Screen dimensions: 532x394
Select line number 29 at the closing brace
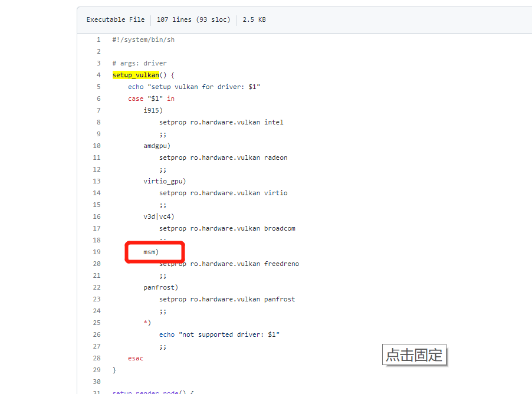pyautogui.click(x=97, y=370)
